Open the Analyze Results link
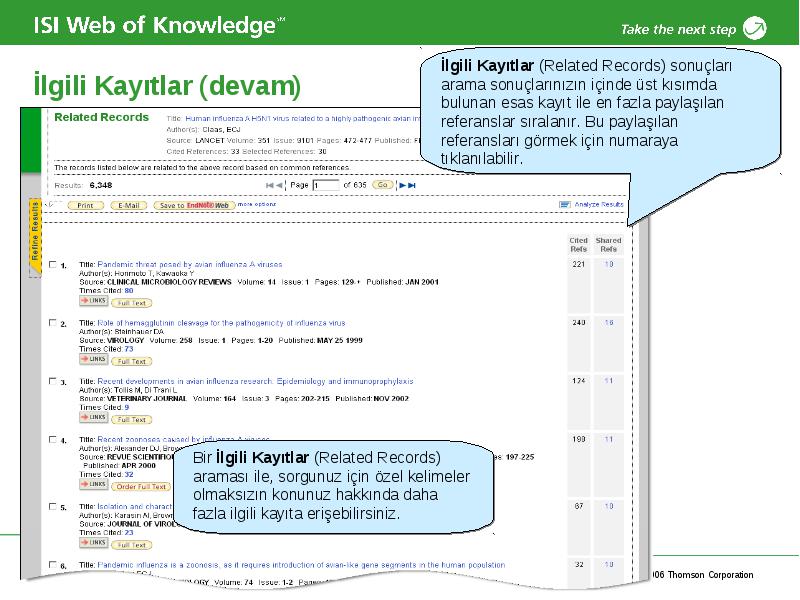 click(x=599, y=205)
